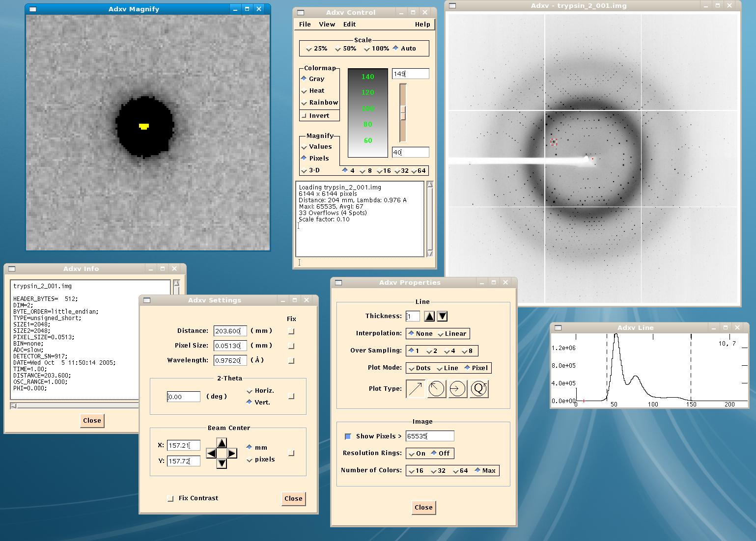Tick the Fix checkbox for Distance
This screenshot has height=541, width=756.
tap(291, 331)
